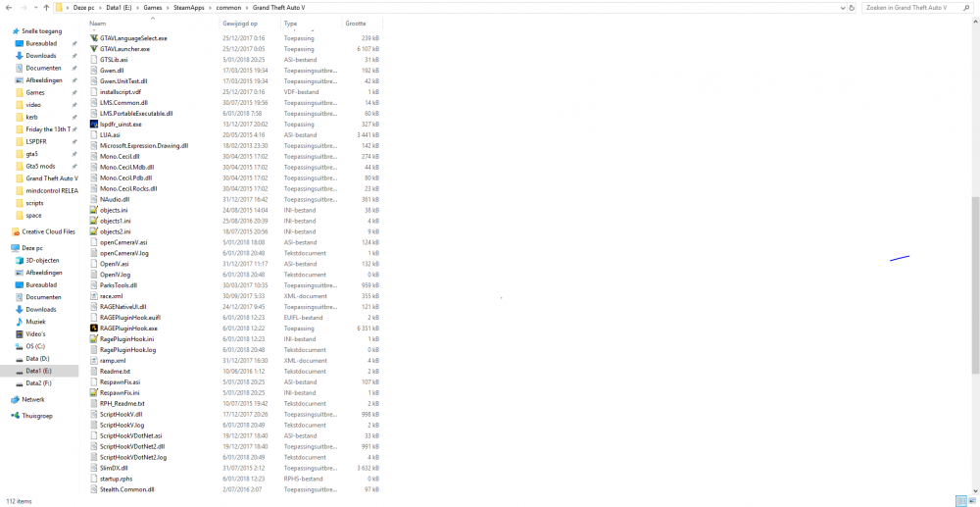
Task: Switch to large icons view toggle
Action: pyautogui.click(x=972, y=501)
